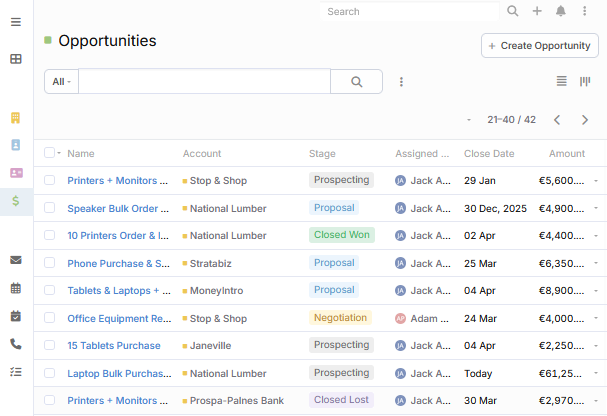Screen dimensions: 607x416
Task: Open the hamburger navigation menu
Action: [16, 22]
